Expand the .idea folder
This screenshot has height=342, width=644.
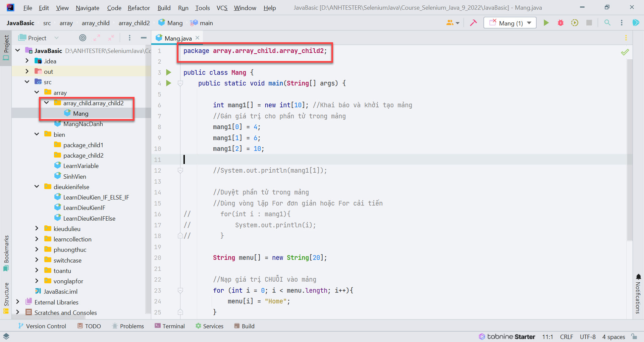coord(27,61)
